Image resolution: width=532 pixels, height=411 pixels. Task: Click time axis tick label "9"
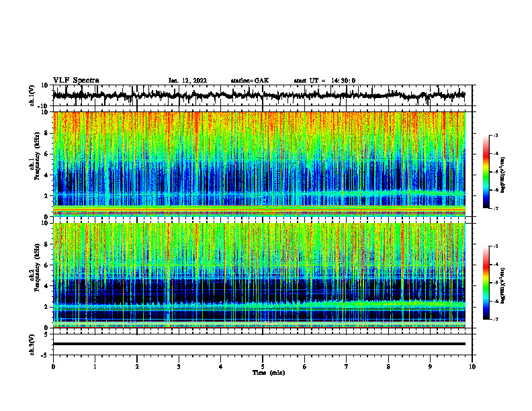430,367
